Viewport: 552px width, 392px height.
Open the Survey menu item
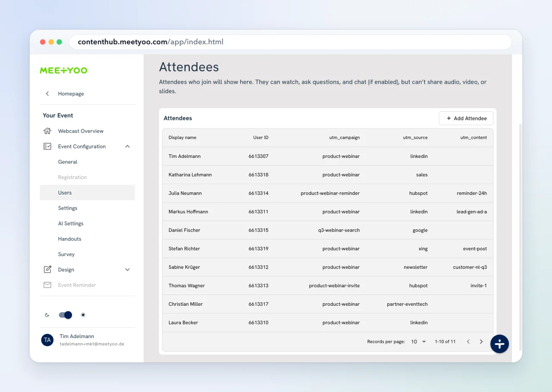pyautogui.click(x=66, y=254)
